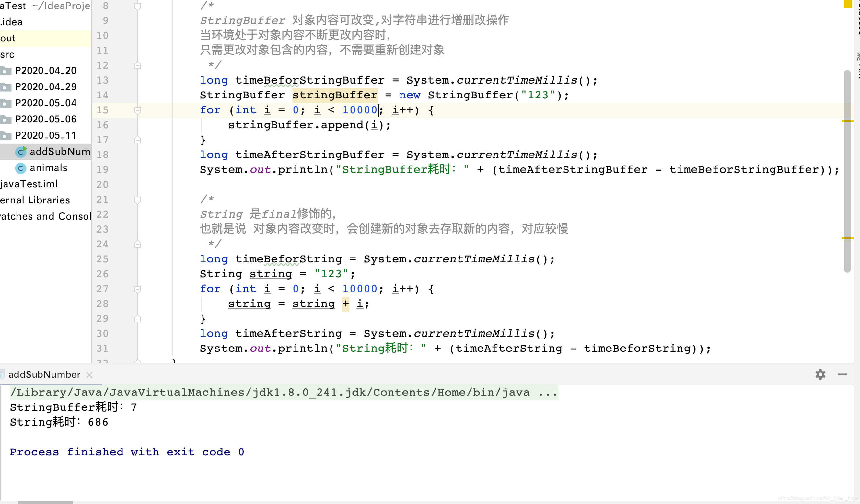
Task: Select the P2020_05_04 package
Action: (x=46, y=103)
